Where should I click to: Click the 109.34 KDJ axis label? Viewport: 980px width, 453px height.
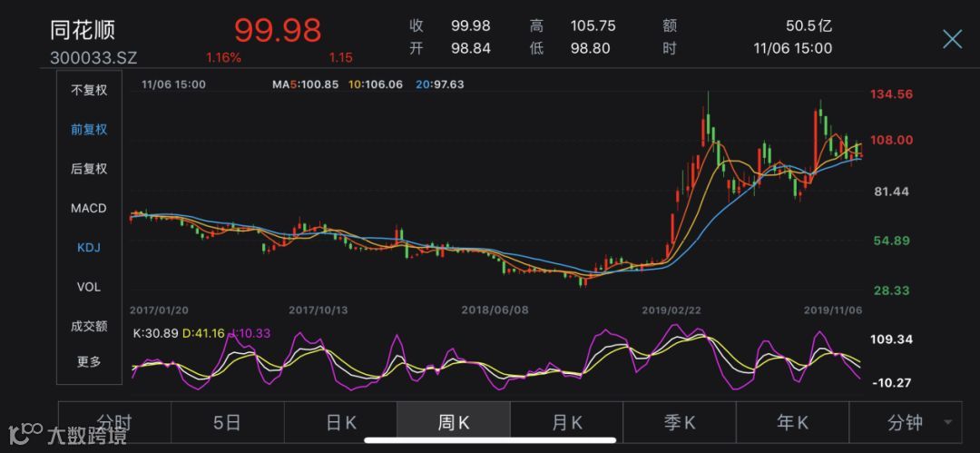[x=893, y=340]
